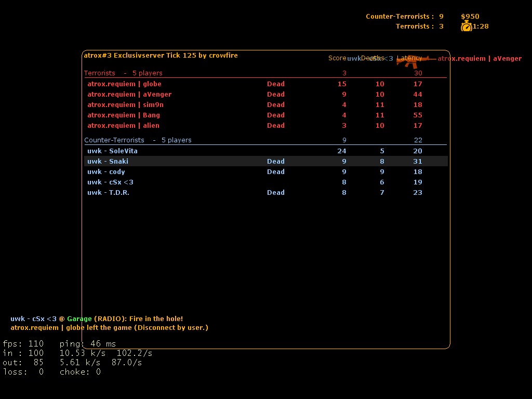
Task: Select the uwk - cody player row
Action: click(106, 172)
